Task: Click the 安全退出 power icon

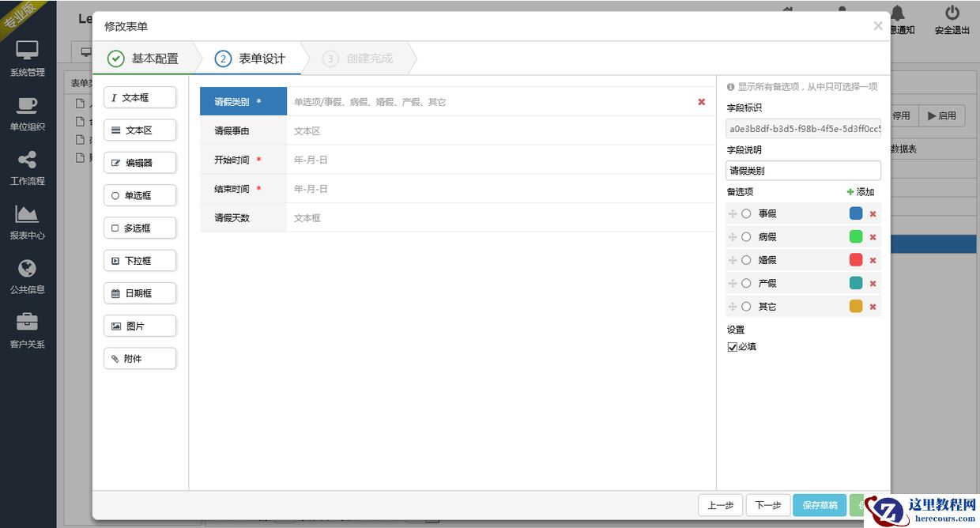Action: [952, 13]
